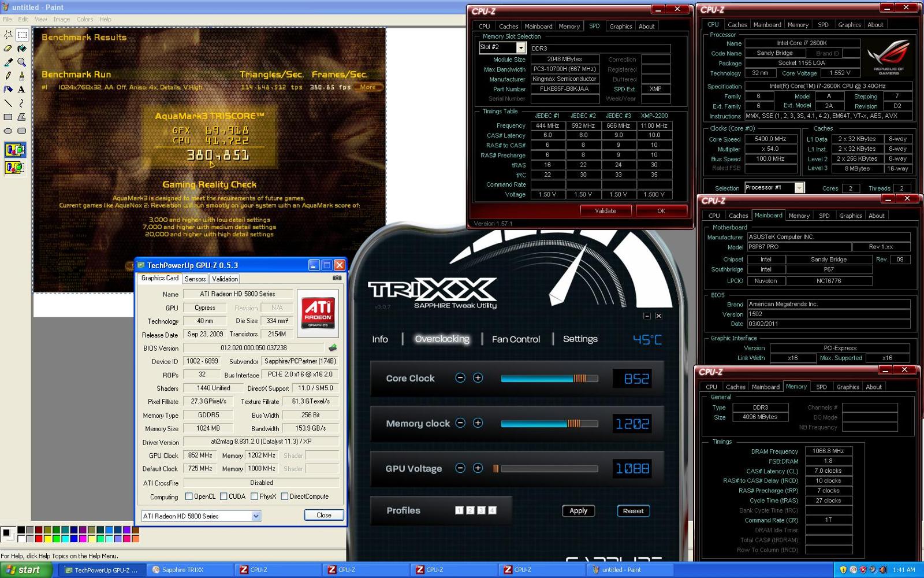
Task: Click the ATI Radeon logo in GPU-Z
Action: tap(318, 313)
